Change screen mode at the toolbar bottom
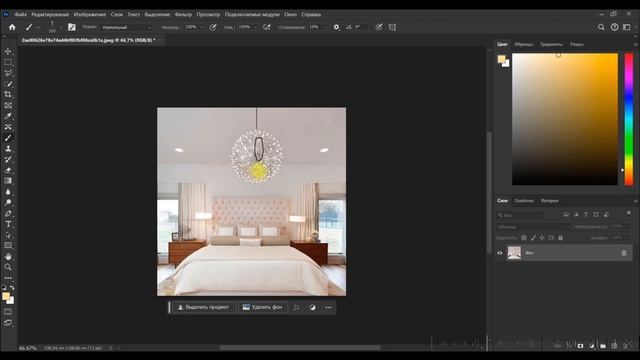 pos(8,323)
